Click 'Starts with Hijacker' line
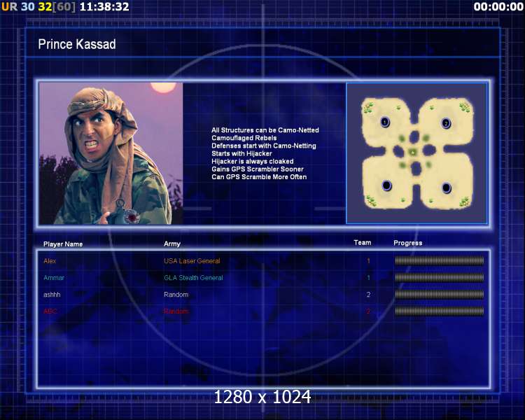 click(241, 153)
